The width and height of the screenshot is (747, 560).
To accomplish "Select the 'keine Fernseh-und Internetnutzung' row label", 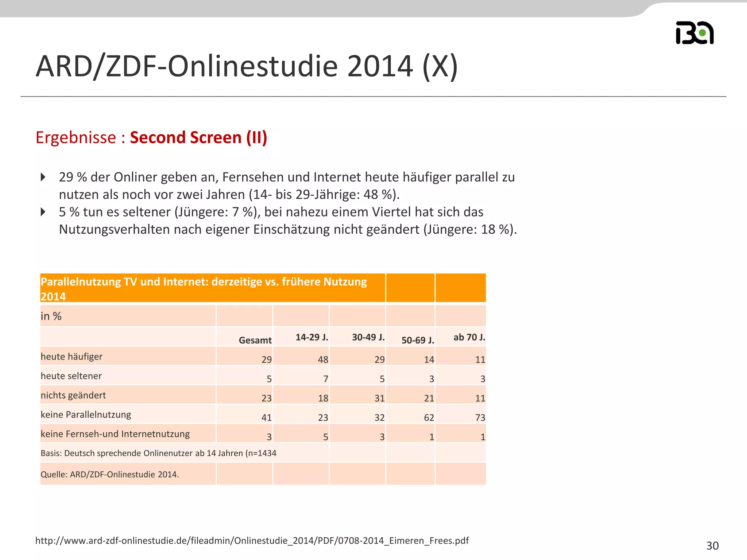I will point(115,434).
